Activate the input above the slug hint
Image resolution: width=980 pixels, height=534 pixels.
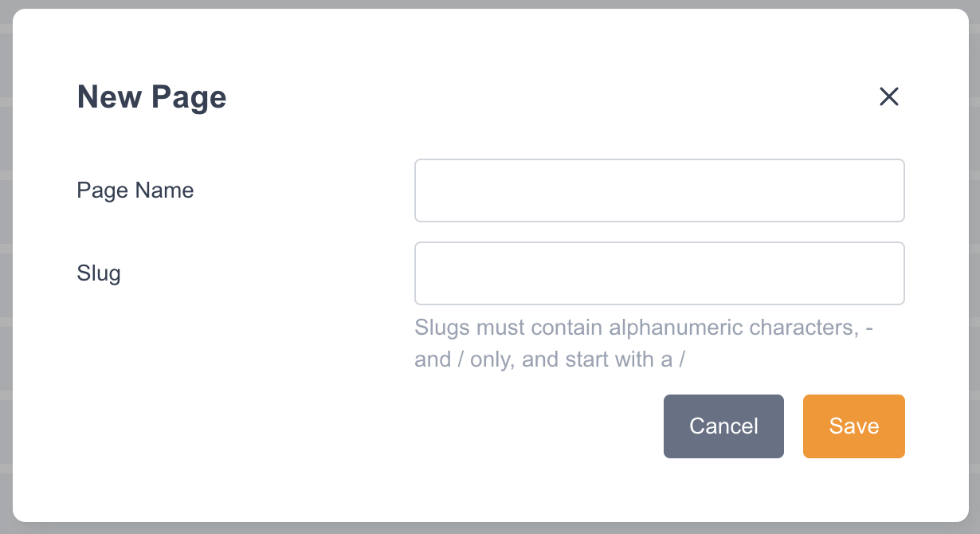coord(659,273)
